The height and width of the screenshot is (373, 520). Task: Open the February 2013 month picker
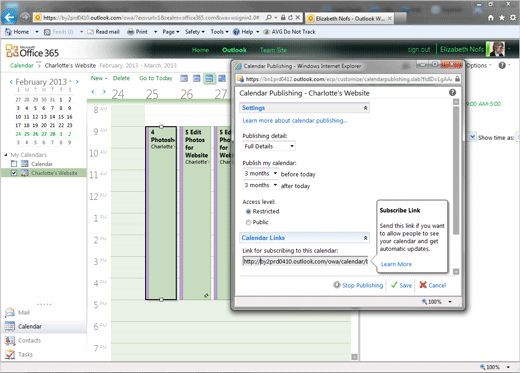click(43, 82)
